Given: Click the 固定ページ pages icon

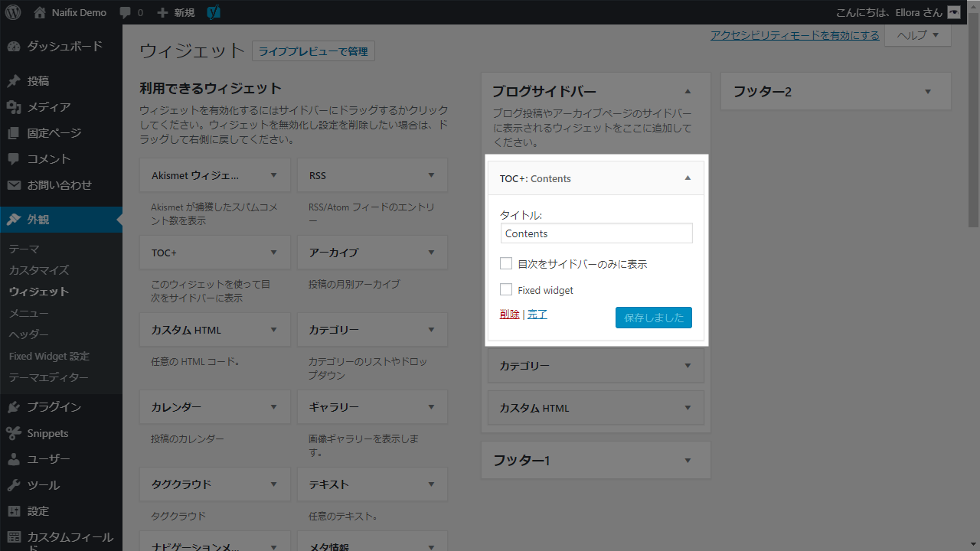Looking at the screenshot, I should pos(13,133).
